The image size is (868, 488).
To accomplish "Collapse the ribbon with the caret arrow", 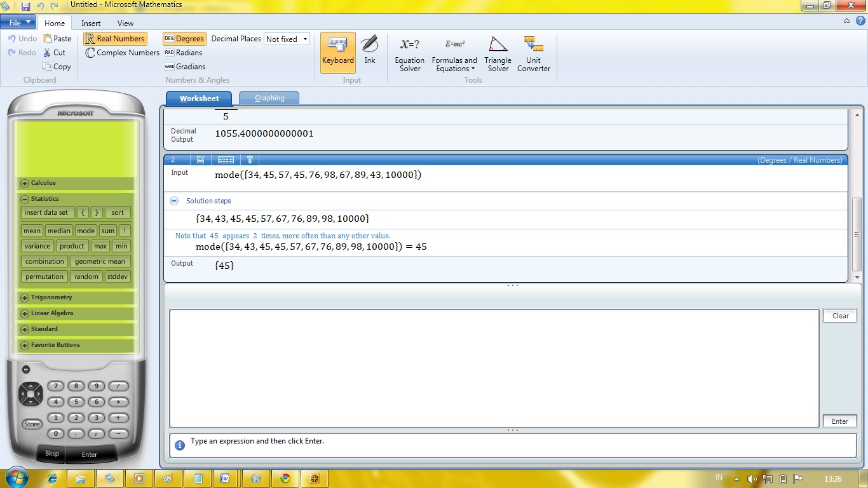I will pos(846,21).
